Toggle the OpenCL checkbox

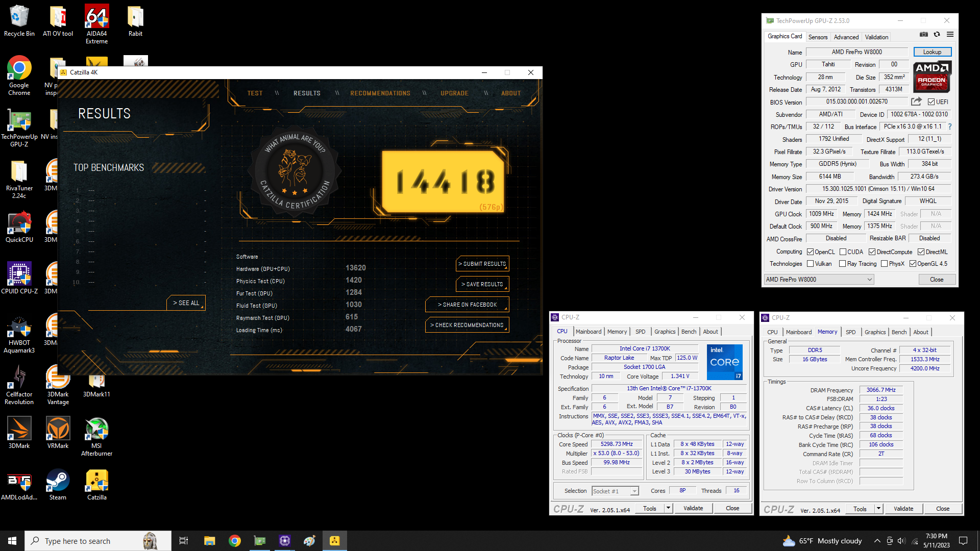click(x=810, y=252)
